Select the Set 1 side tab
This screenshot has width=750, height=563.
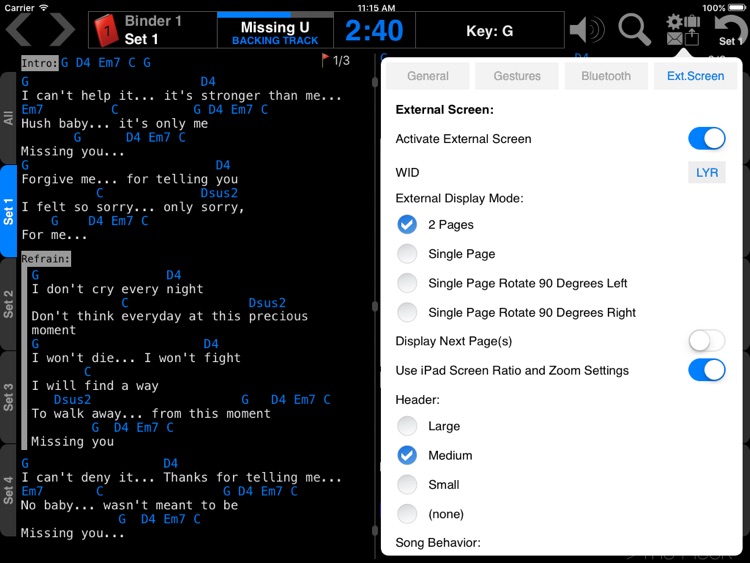tap(8, 211)
